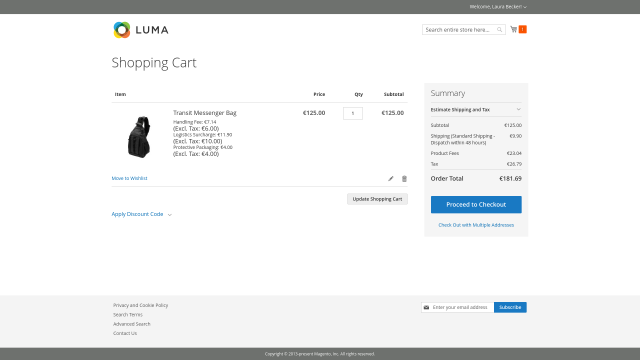The height and width of the screenshot is (360, 640).
Task: Open the shopping cart icon in header
Action: pyautogui.click(x=514, y=29)
